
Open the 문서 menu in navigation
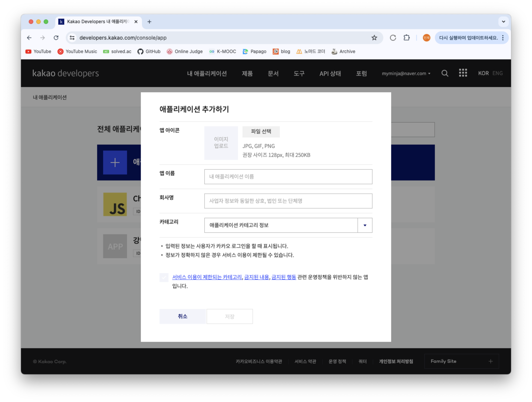(x=273, y=74)
